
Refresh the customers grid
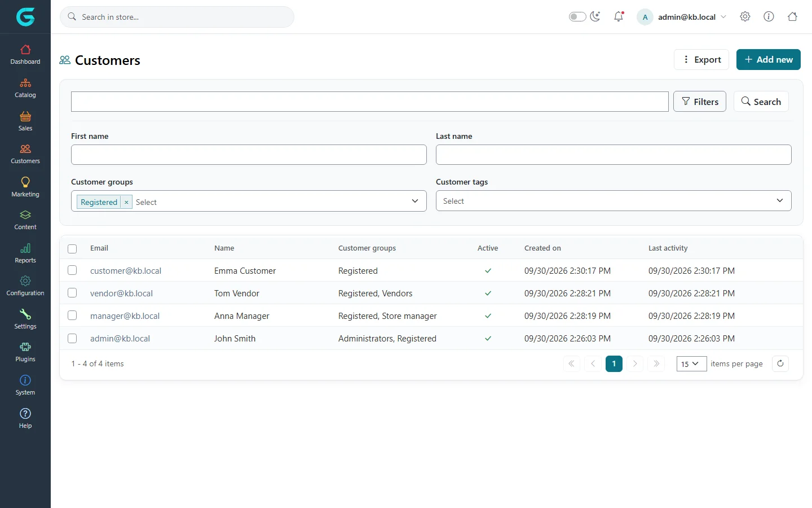point(780,364)
